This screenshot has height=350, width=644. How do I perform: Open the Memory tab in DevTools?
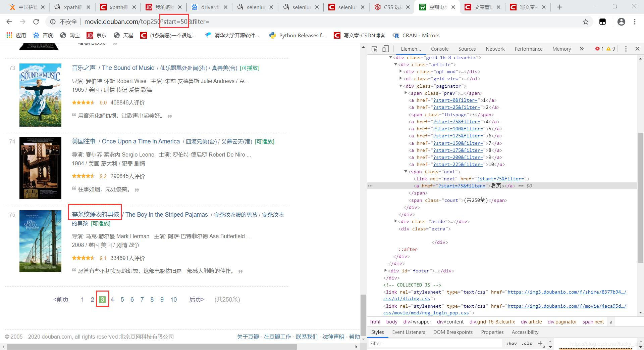tap(561, 49)
